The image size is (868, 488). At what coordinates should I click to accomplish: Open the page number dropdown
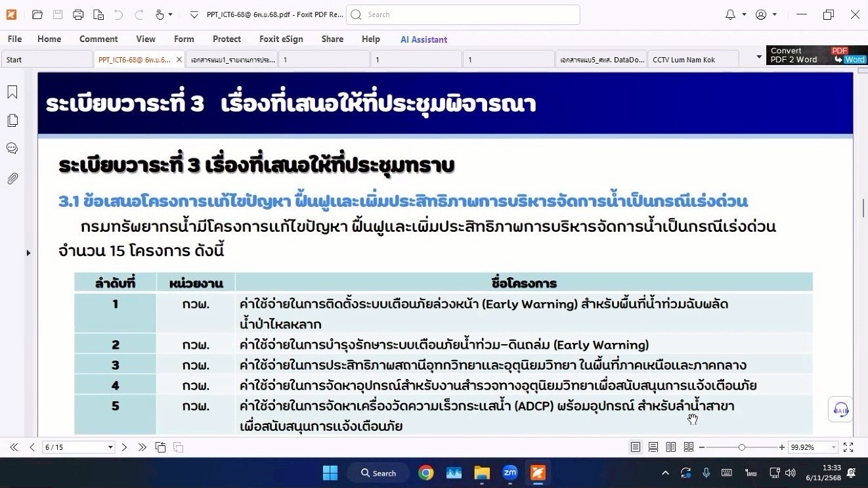tap(110, 447)
